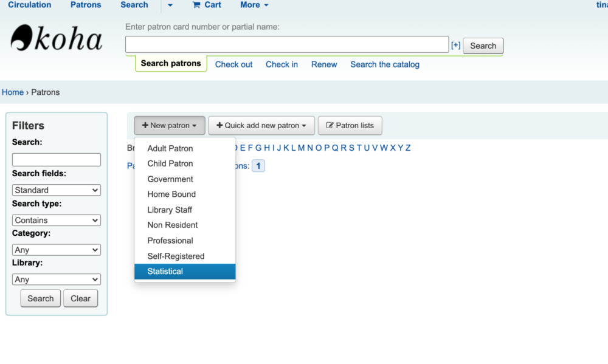This screenshot has height=364, width=608.
Task: Browse patrons by letter Z
Action: coord(408,148)
